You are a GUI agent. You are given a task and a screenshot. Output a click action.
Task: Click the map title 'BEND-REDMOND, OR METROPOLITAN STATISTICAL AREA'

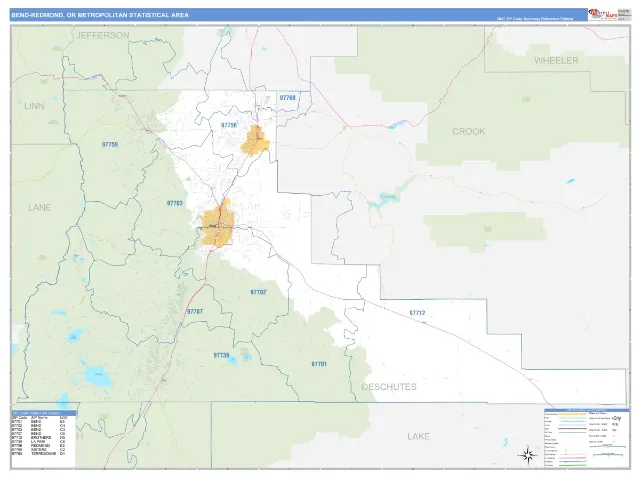click(x=100, y=15)
